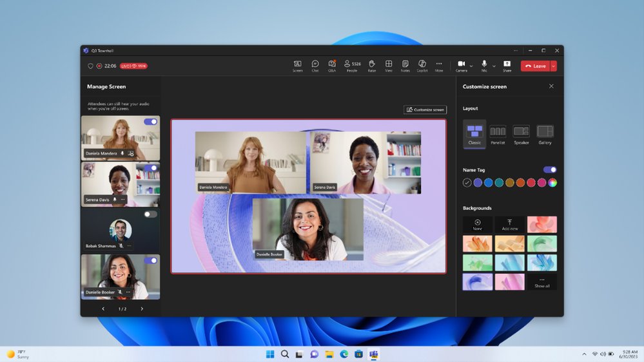Image resolution: width=644 pixels, height=362 pixels.
Task: Pick the blue name tag color
Action: (x=488, y=183)
